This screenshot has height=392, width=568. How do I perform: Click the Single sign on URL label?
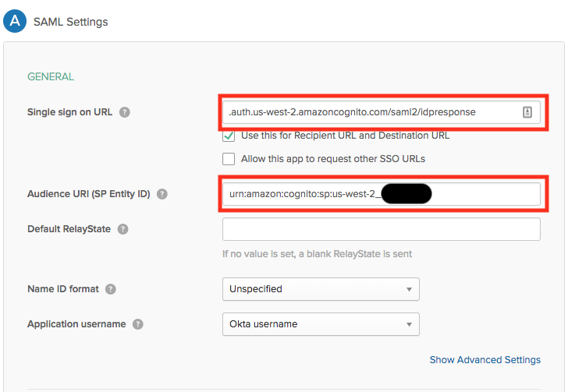(x=70, y=112)
